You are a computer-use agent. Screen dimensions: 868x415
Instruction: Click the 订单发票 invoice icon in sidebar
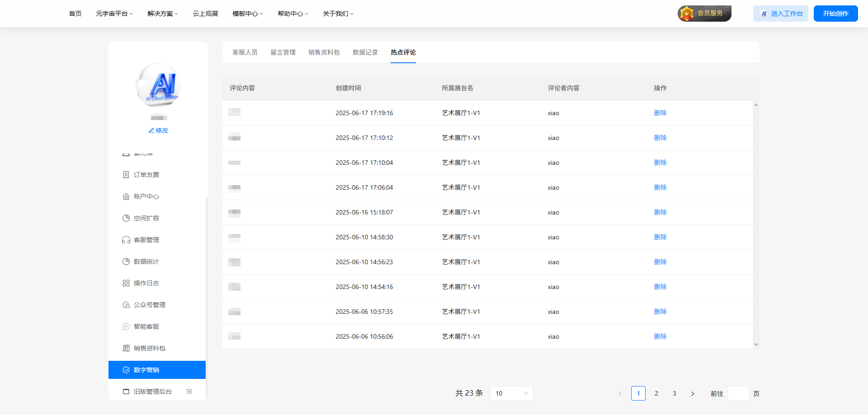(126, 175)
